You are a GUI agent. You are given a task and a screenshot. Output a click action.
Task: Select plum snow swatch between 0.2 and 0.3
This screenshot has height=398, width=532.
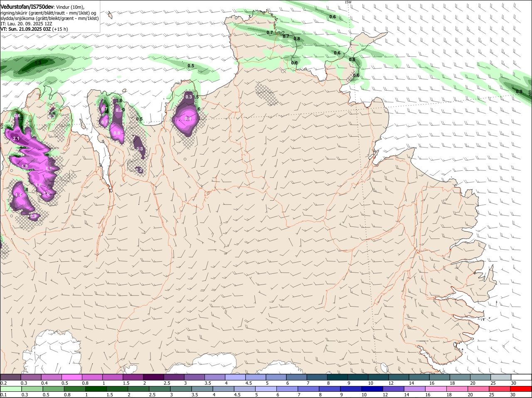10,377
